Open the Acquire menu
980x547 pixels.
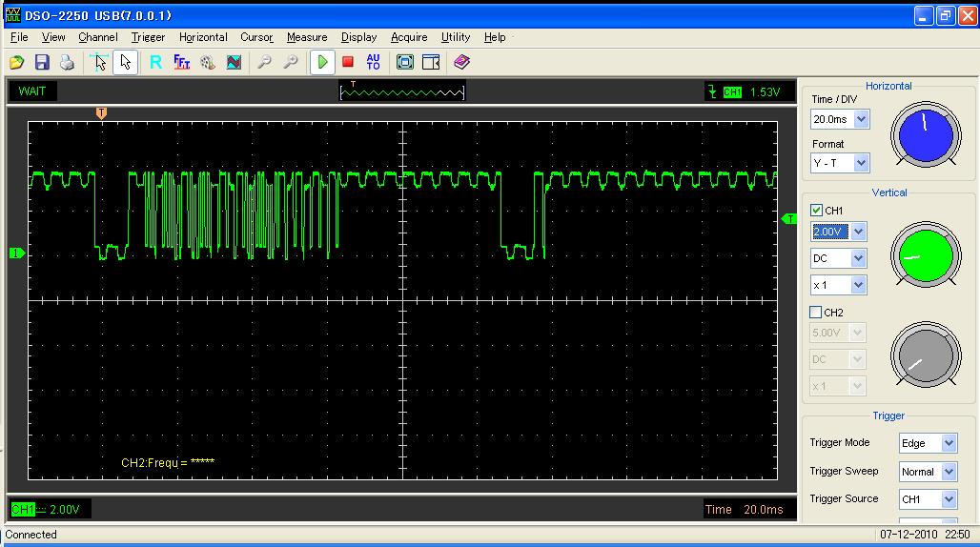(x=409, y=37)
